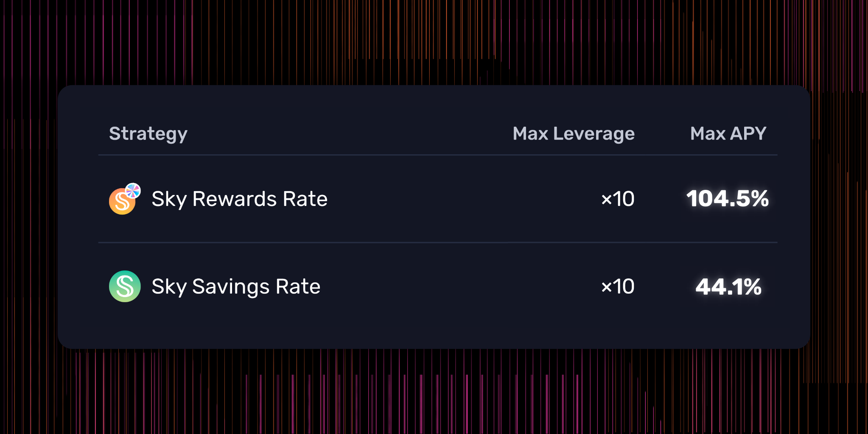Click the Sky Rewards Rate strategy name
This screenshot has width=868, height=434.
pyautogui.click(x=239, y=199)
